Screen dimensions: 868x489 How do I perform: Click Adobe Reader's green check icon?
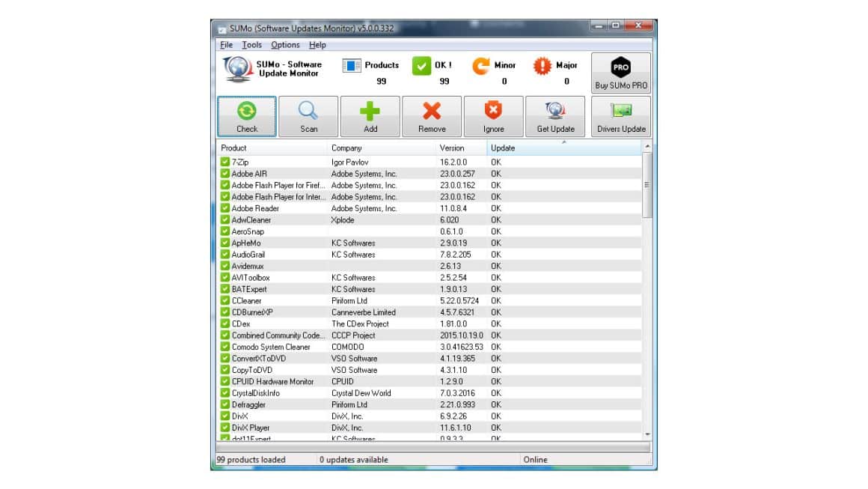pos(224,208)
